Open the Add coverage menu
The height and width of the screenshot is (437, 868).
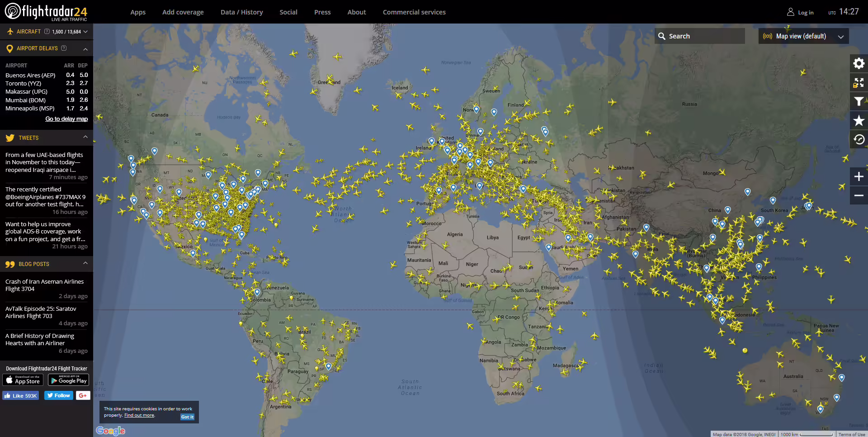[x=183, y=12]
